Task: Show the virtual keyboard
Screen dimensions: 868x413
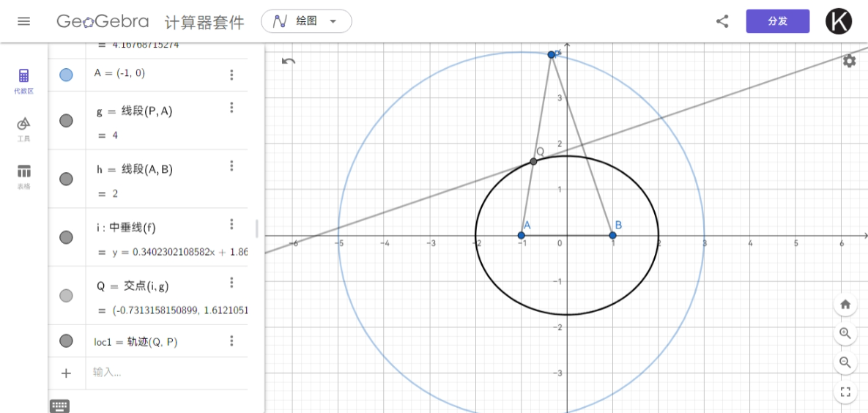Action: pos(59,406)
